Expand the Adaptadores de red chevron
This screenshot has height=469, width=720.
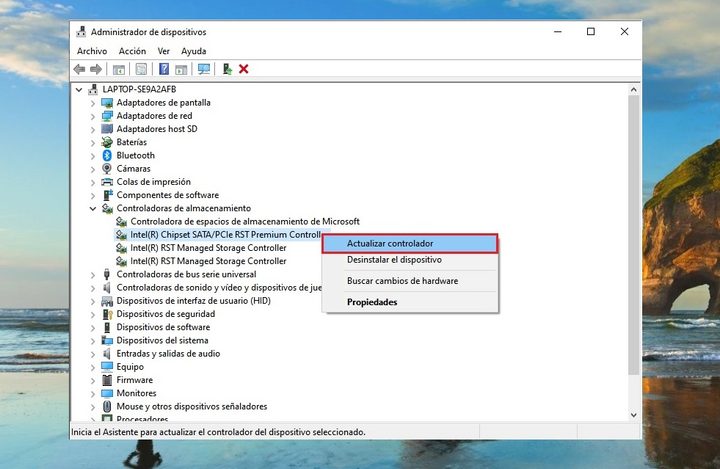pyautogui.click(x=93, y=117)
